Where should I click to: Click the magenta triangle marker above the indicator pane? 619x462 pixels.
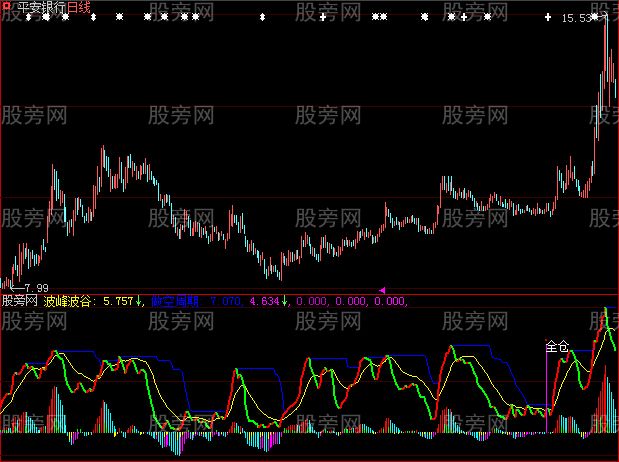[382, 290]
